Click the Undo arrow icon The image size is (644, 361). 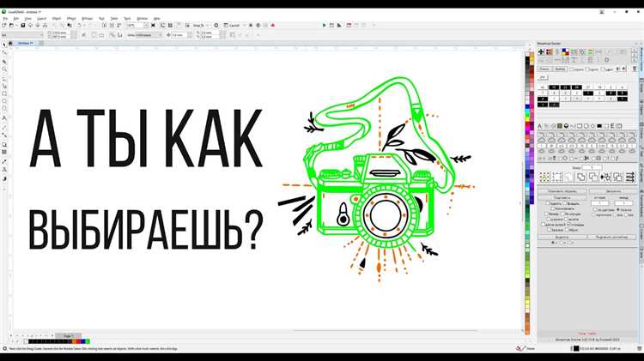click(79, 25)
